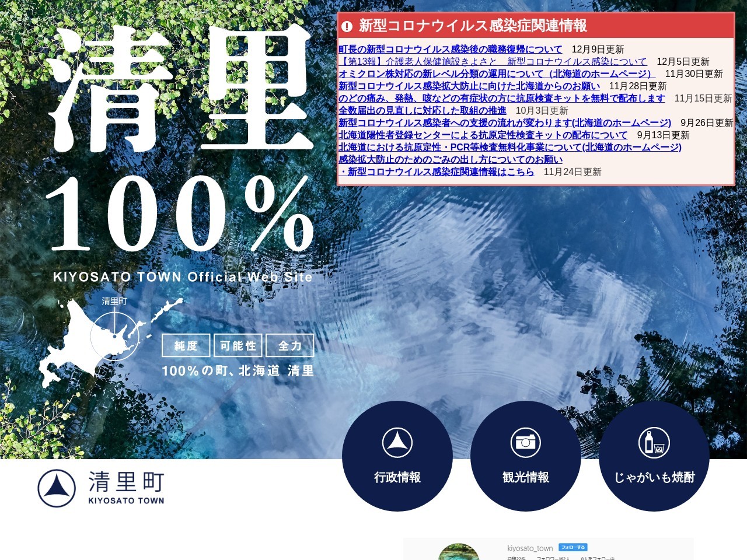Viewport: 747px width, 560px height.
Task: Open link 【第13報】介護老人保健施設きよさと
Action: tap(493, 62)
